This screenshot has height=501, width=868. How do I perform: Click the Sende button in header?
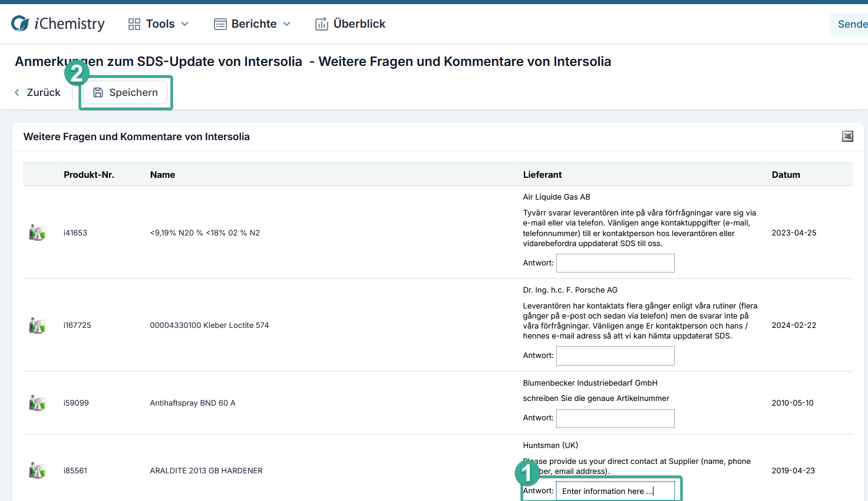tap(849, 24)
